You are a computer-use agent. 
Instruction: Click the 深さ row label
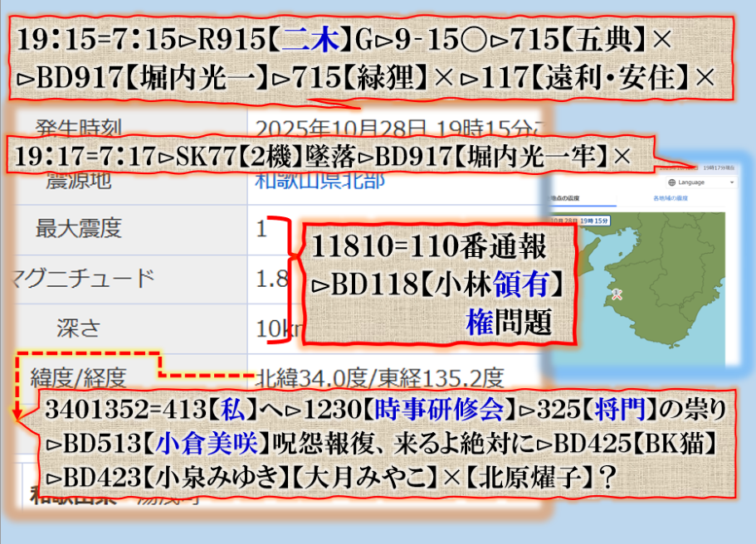click(x=79, y=328)
